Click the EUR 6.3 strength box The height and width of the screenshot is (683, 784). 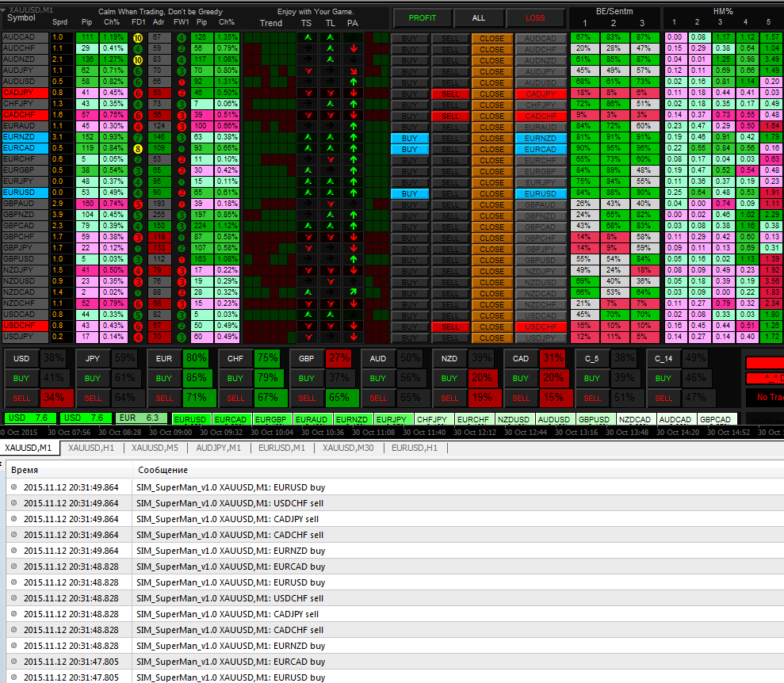(141, 418)
